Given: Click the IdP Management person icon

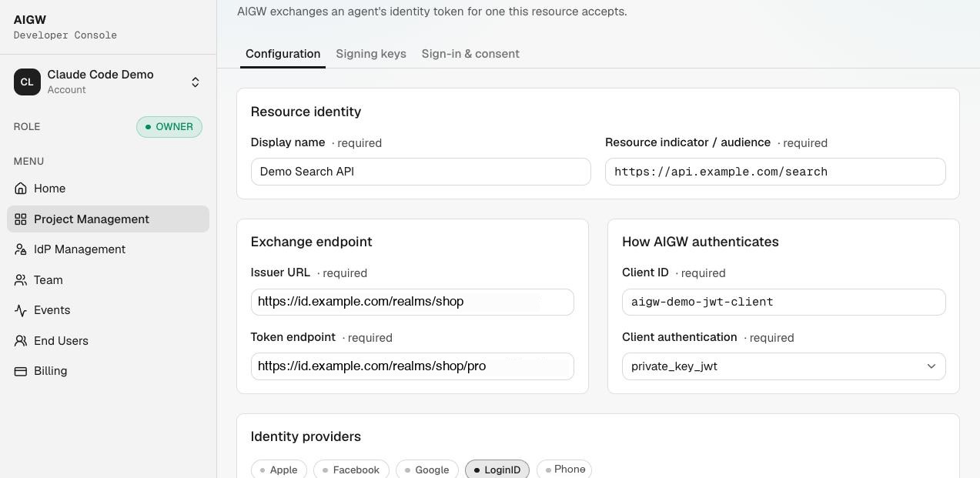Looking at the screenshot, I should [x=21, y=249].
